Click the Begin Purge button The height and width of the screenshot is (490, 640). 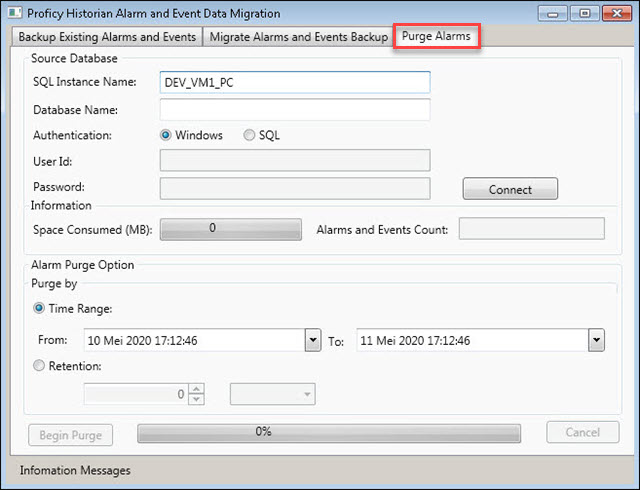coord(71,435)
